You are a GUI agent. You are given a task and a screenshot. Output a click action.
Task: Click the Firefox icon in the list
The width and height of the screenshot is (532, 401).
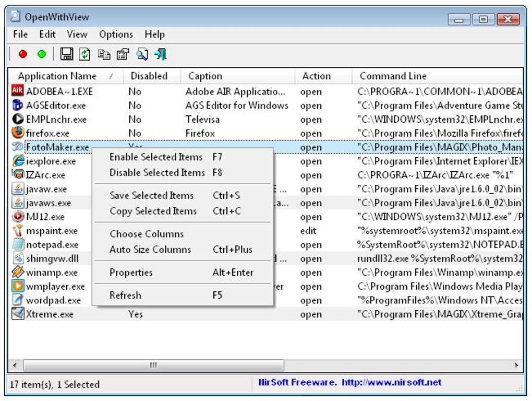coord(18,133)
